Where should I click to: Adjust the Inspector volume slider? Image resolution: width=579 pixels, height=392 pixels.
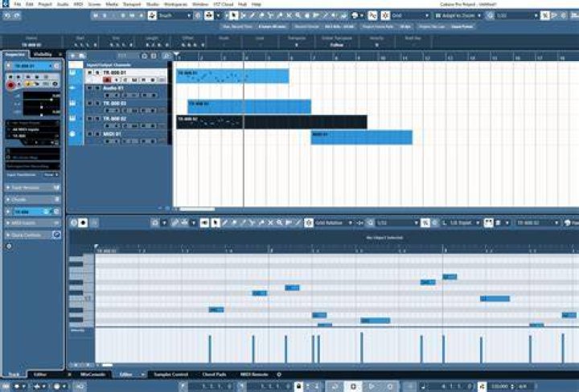coord(42,99)
